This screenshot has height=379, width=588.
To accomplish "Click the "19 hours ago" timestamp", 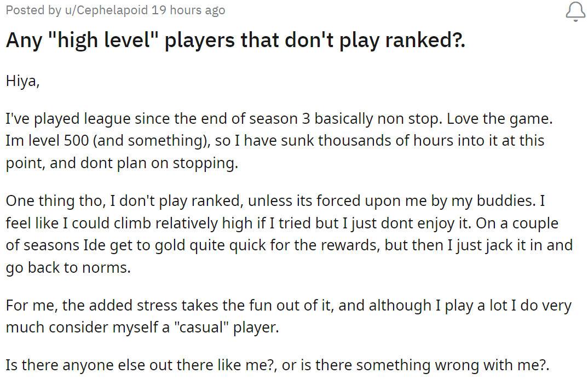I will click(x=188, y=10).
